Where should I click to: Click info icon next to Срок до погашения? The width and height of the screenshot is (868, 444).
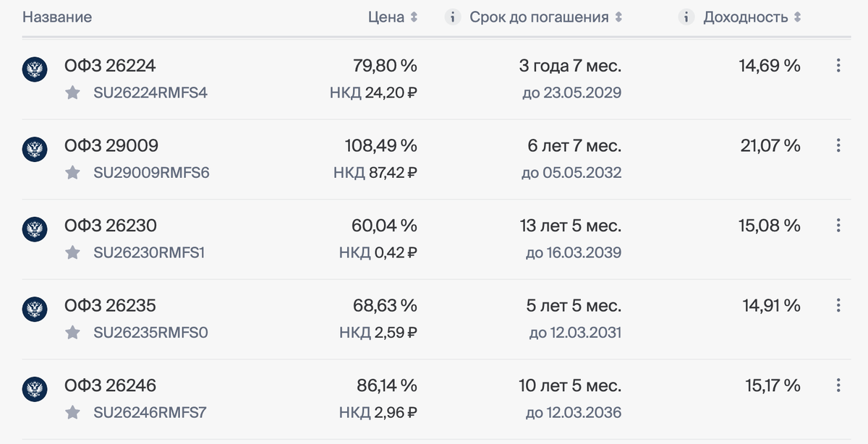[x=453, y=17]
